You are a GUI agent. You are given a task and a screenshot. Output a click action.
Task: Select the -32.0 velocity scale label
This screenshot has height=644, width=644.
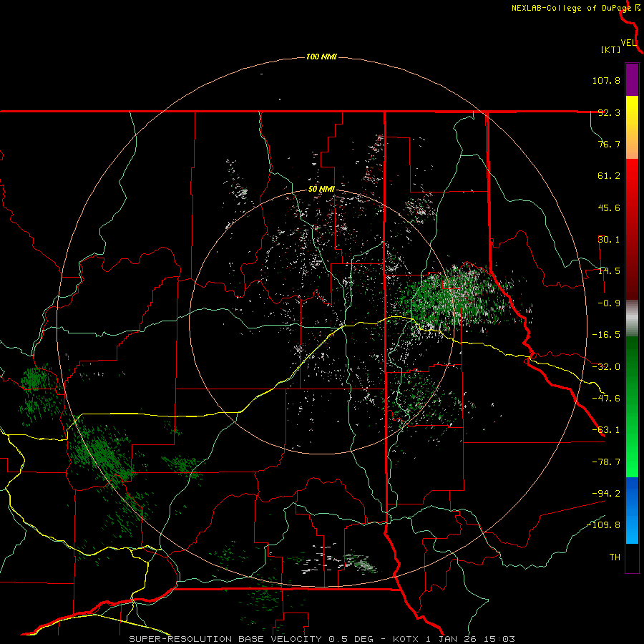coord(606,367)
